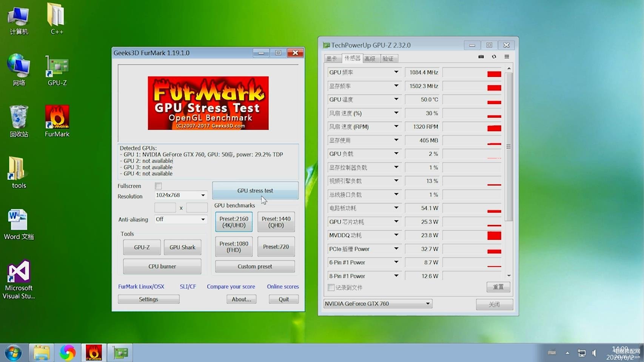Select the Microsoft Visual Studio shortcut
This screenshot has height=362, width=644.
click(x=18, y=280)
